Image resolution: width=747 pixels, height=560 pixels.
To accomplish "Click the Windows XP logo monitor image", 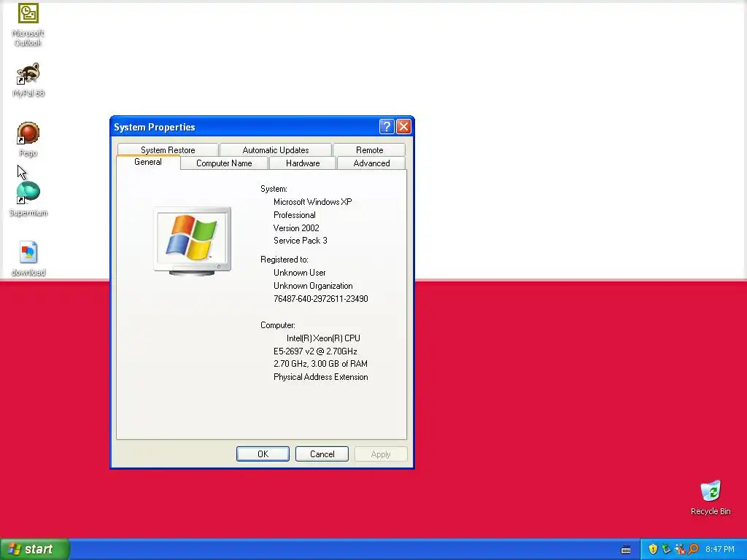I will point(193,241).
